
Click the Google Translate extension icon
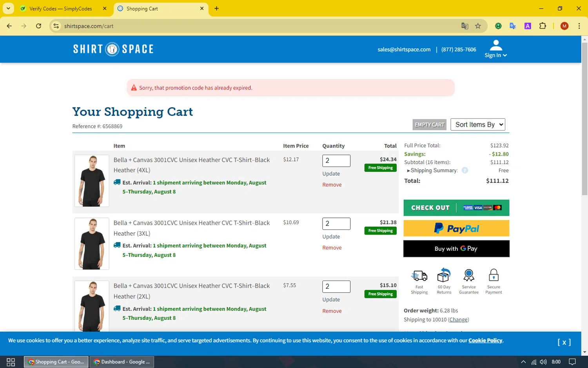[x=513, y=26]
